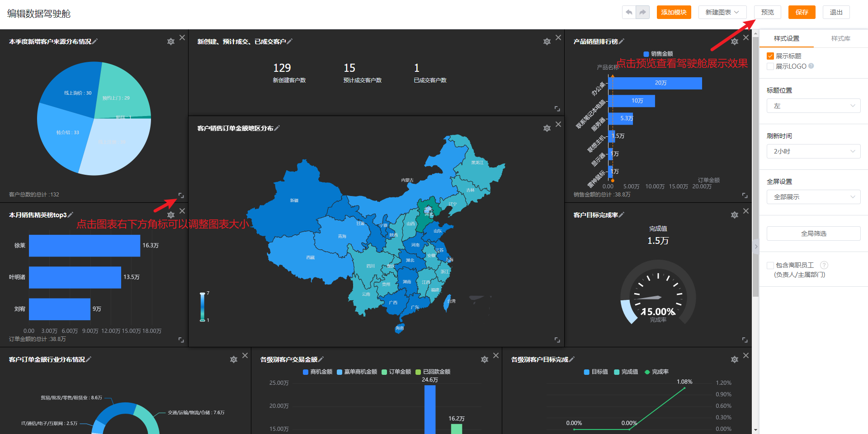Toggle the 已回款金额 legend item
The width and height of the screenshot is (868, 434).
pyautogui.click(x=433, y=372)
